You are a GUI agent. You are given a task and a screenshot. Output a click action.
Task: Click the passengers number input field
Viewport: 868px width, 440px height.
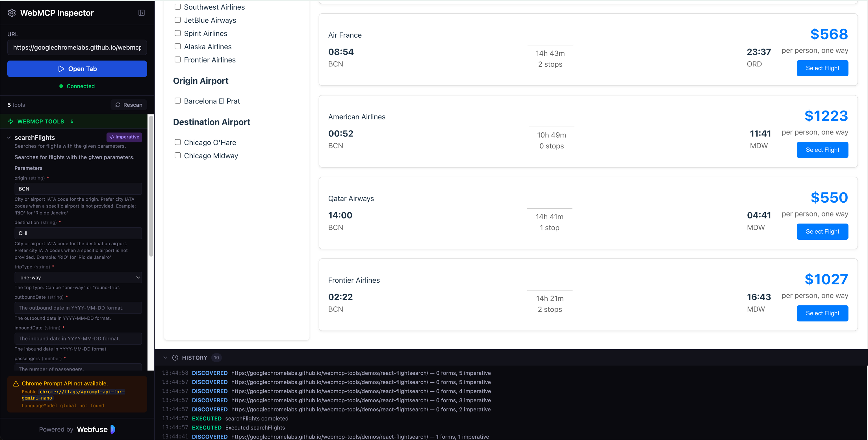[x=78, y=367]
